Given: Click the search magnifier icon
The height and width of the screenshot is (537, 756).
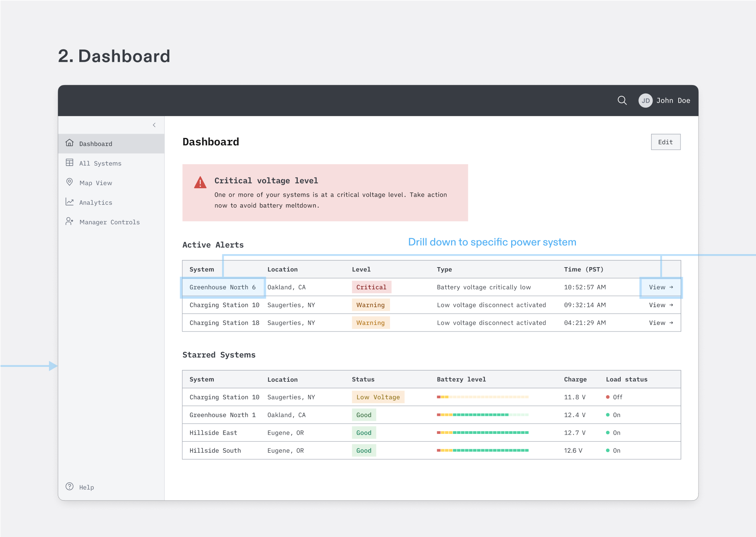Looking at the screenshot, I should tap(622, 100).
